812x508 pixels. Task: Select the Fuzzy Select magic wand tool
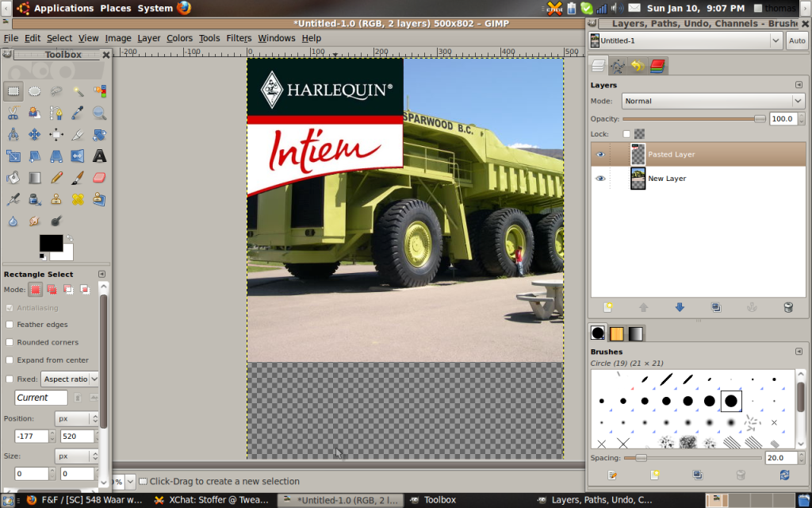(x=78, y=91)
